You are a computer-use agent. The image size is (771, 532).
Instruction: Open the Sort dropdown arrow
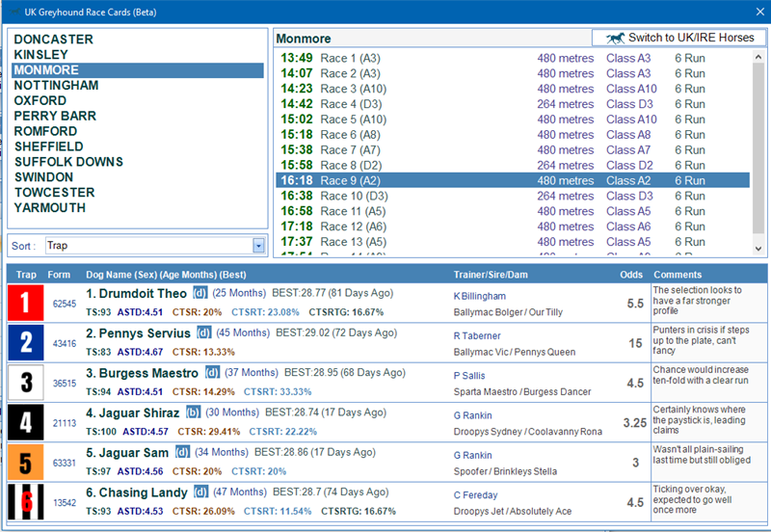258,246
